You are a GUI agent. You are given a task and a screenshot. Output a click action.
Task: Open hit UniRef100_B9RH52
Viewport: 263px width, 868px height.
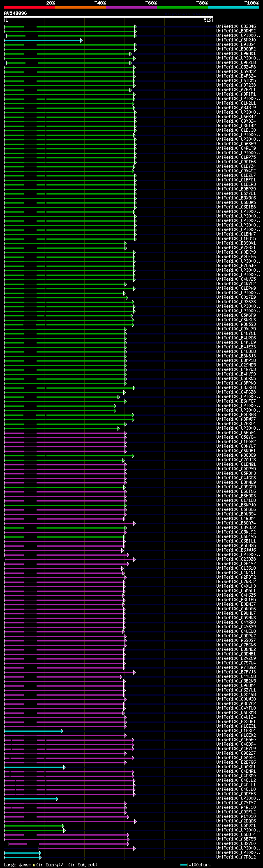coord(236,31)
